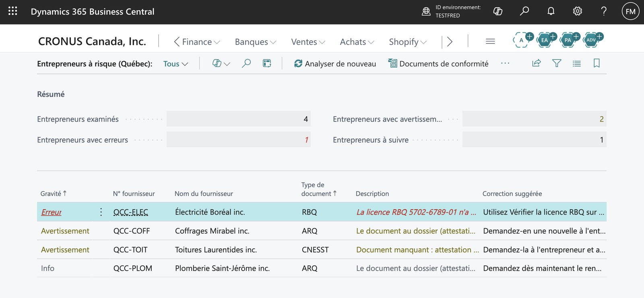Open more actions ellipsis in toolbar
The height and width of the screenshot is (298, 644).
pos(505,63)
